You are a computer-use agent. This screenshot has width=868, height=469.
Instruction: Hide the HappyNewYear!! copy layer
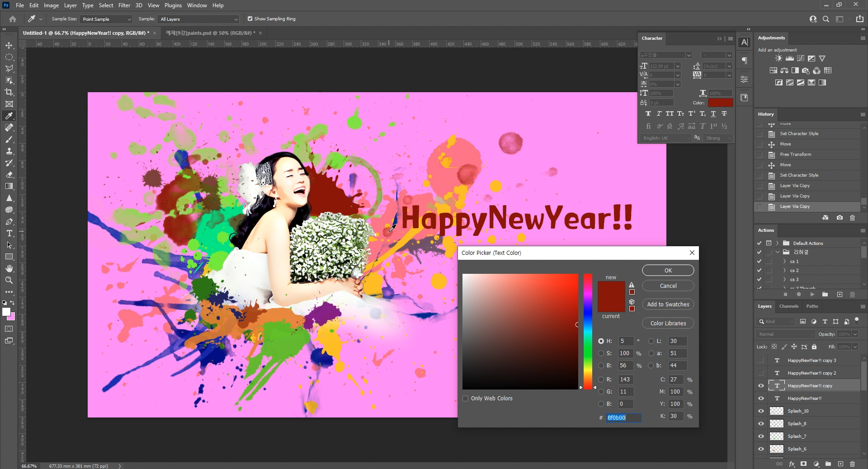tap(761, 386)
